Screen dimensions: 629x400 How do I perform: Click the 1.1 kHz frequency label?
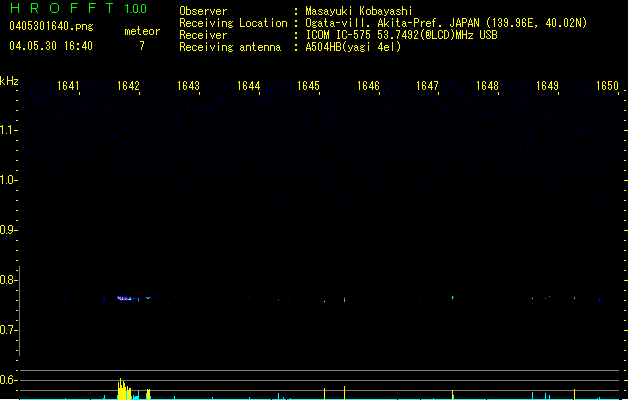pos(8,130)
